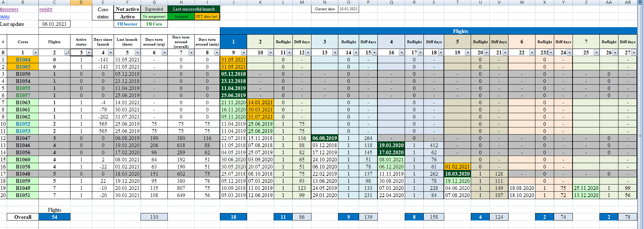
Task: Open the Wiki link
Action: [x=5, y=17]
